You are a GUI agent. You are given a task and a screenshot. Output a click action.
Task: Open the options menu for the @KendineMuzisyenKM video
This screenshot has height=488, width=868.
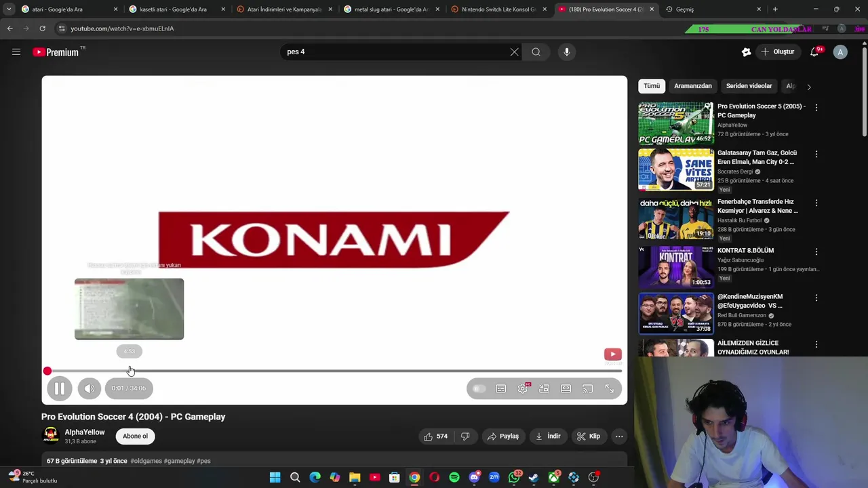coord(816,298)
